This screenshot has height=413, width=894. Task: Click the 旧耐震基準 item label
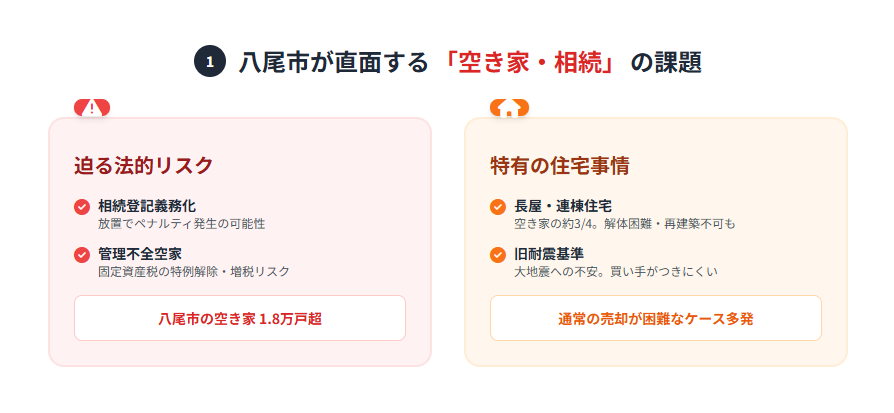click(x=548, y=254)
